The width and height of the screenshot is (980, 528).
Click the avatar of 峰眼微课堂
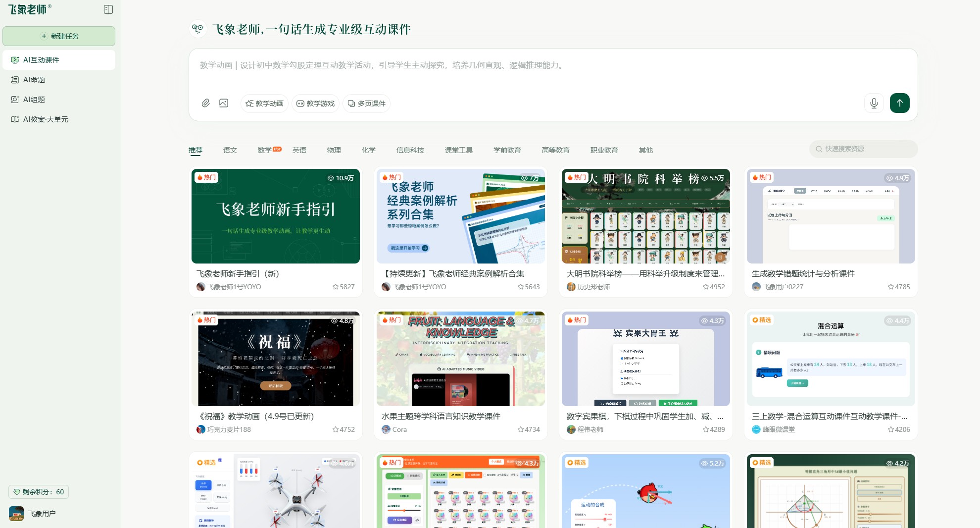click(x=756, y=429)
